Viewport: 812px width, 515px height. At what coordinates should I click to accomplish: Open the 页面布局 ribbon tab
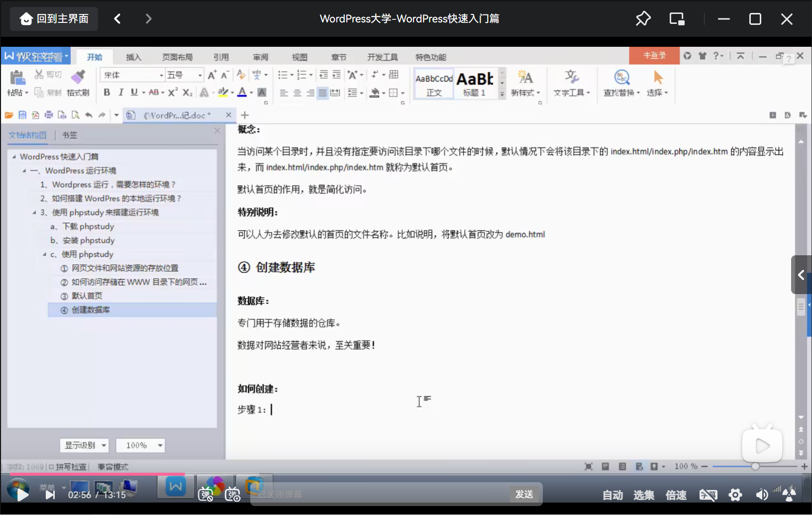coord(177,57)
